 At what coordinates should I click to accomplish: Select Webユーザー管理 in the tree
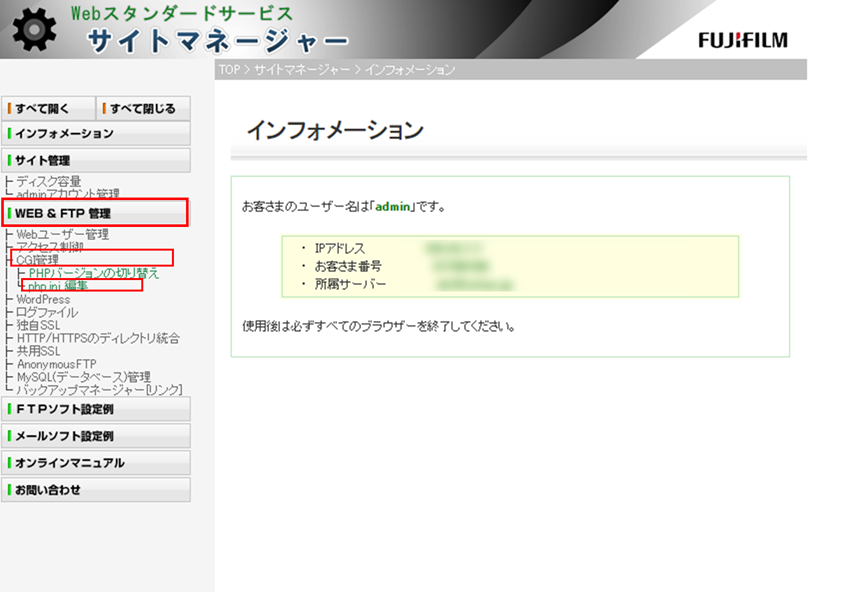(63, 235)
